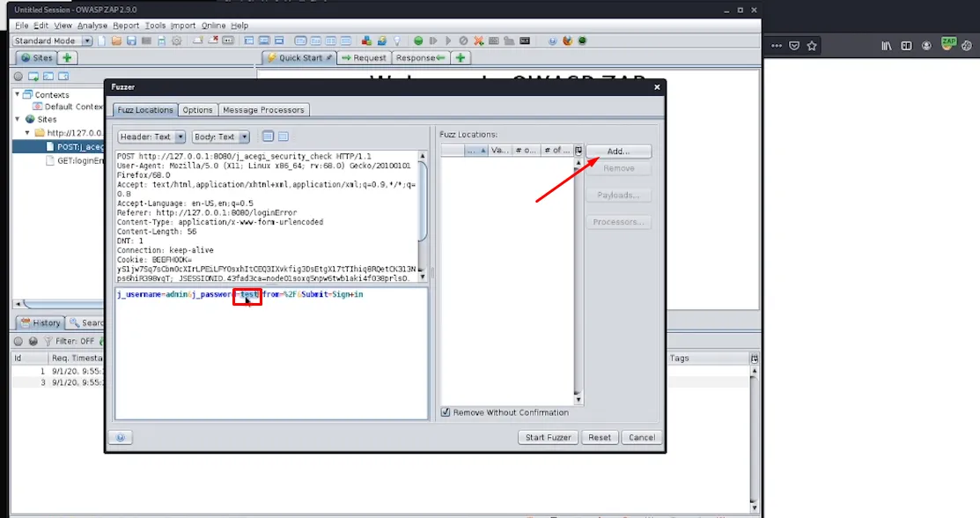The image size is (980, 518).
Task: Switch to the Response tab
Action: click(420, 57)
